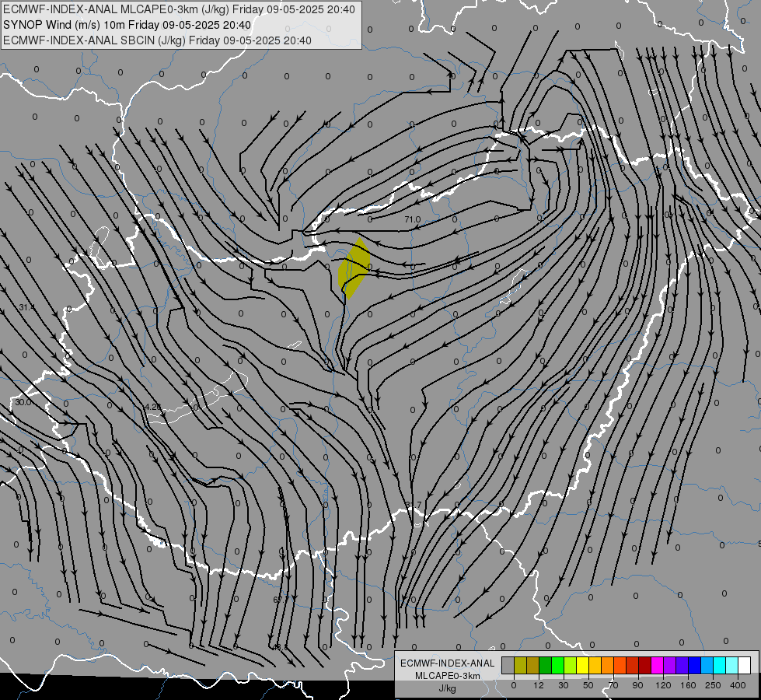761x700 pixels.
Task: Click the bright green legend swatch
Action: pyautogui.click(x=557, y=665)
